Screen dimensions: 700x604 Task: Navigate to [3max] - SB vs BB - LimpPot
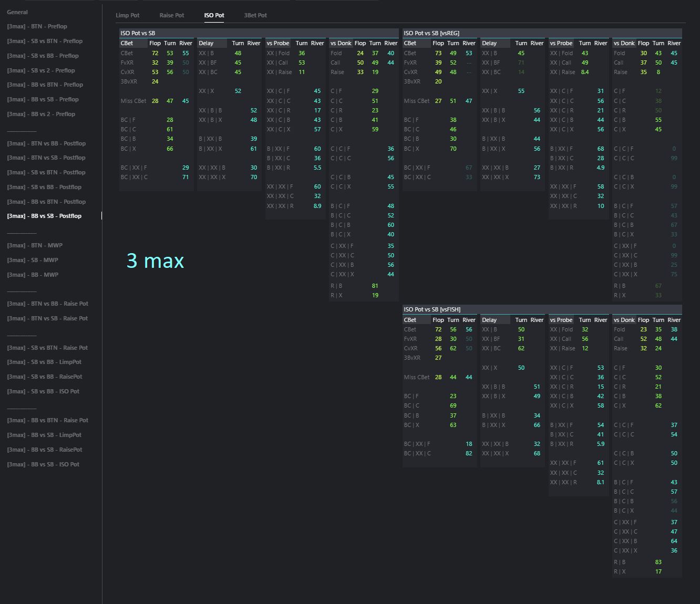tap(44, 362)
